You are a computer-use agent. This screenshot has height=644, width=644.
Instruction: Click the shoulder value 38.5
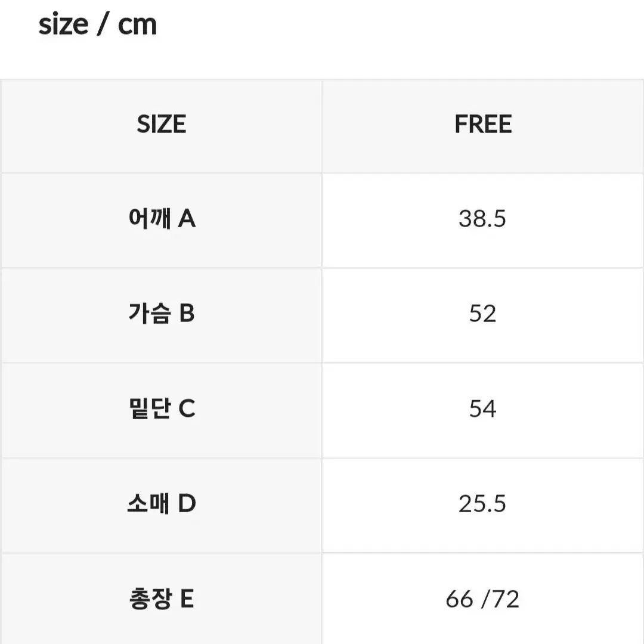(x=482, y=218)
